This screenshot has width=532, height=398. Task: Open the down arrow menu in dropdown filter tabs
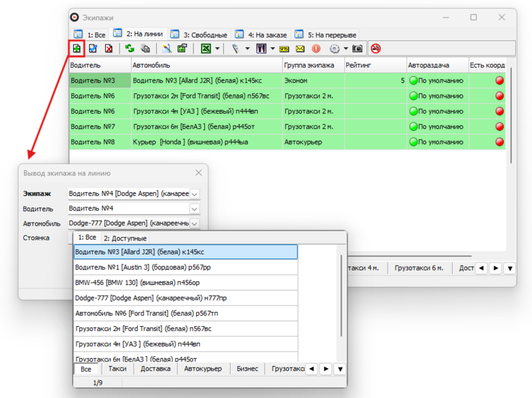[x=340, y=369]
